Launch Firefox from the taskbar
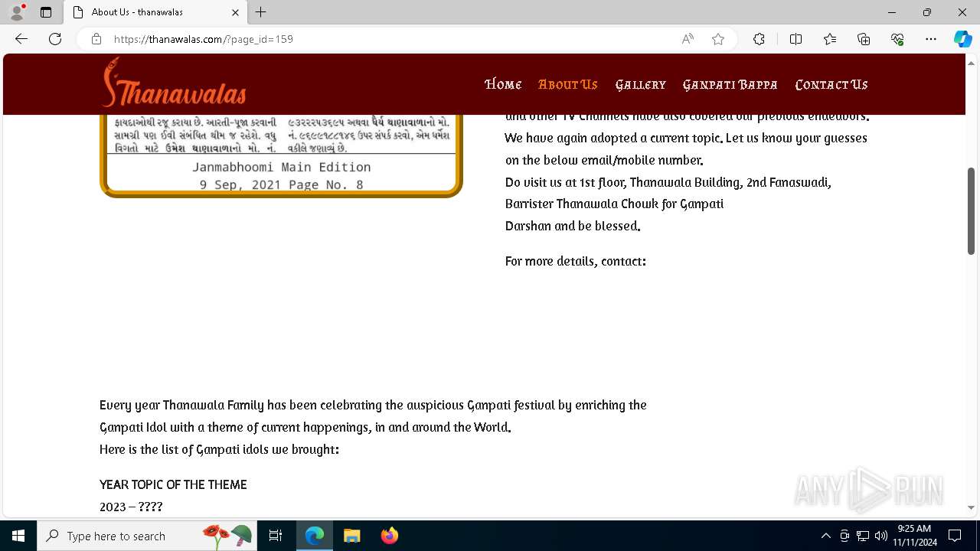The width and height of the screenshot is (980, 551). pos(390,536)
